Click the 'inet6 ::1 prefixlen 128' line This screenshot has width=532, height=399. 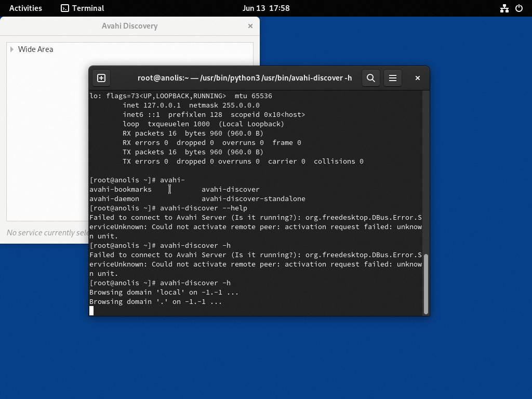pos(214,115)
